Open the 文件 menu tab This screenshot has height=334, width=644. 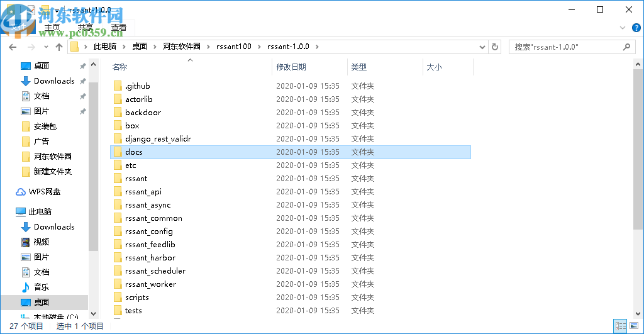(18, 27)
